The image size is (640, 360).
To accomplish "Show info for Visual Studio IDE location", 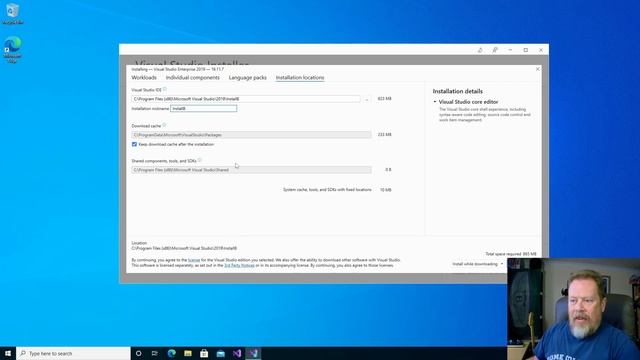I will pos(165,89).
